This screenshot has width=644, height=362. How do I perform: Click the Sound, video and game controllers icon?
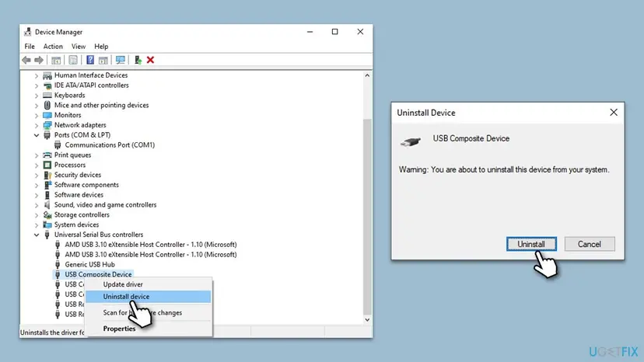[x=47, y=205]
